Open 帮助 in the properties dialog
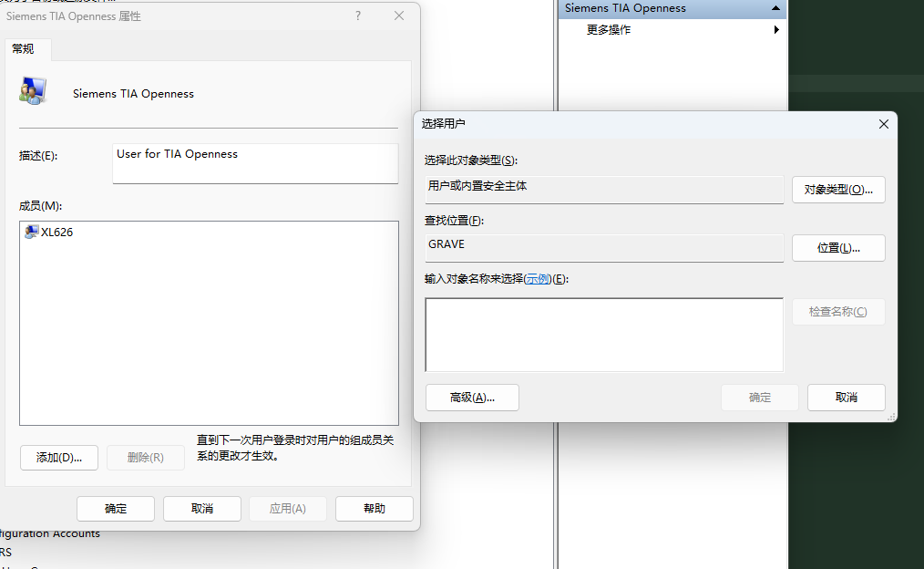This screenshot has height=569, width=924. [x=375, y=508]
